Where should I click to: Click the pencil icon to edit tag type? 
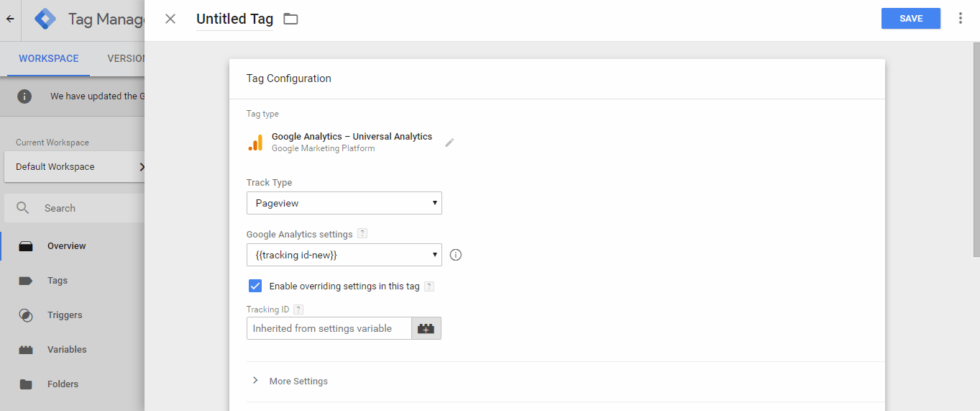449,143
